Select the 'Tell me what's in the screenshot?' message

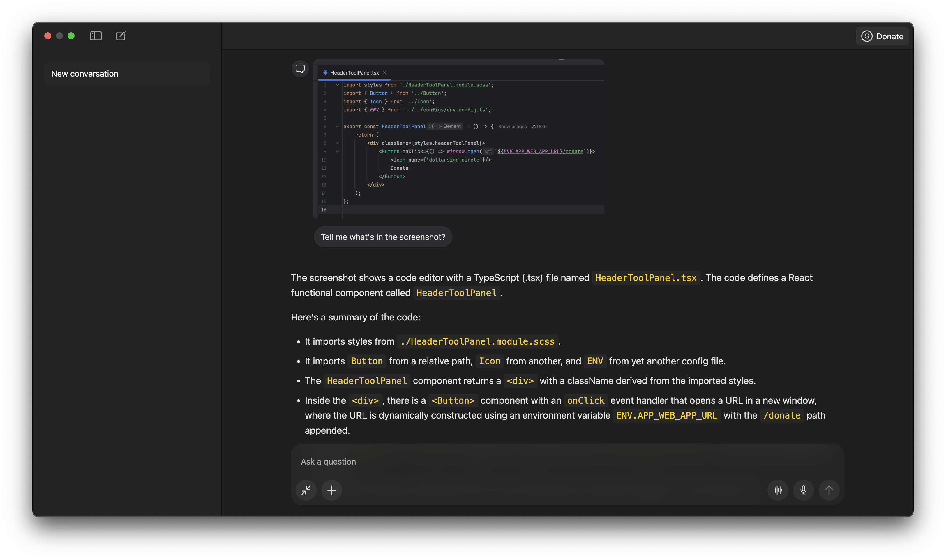click(383, 237)
